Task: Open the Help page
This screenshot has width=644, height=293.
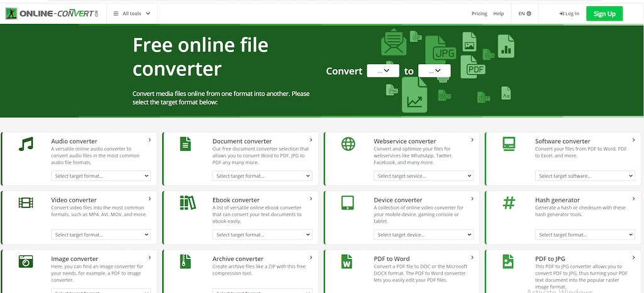Action: (499, 14)
